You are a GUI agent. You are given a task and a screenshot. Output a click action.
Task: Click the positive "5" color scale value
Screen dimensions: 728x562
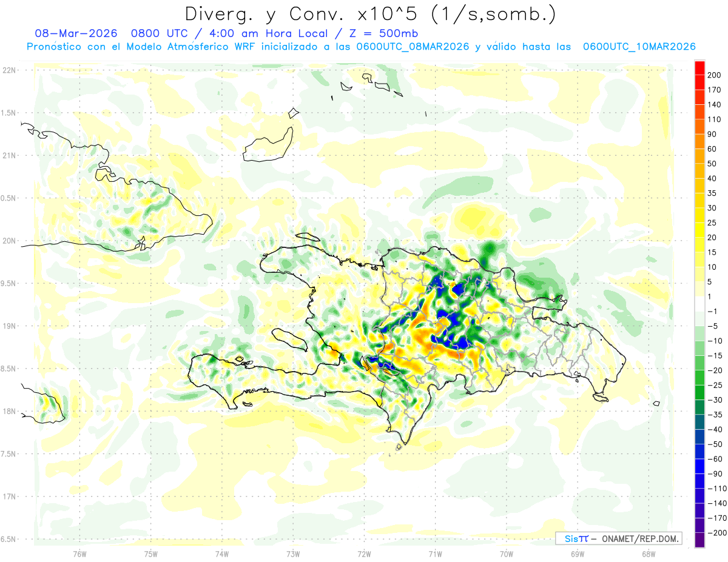click(711, 282)
